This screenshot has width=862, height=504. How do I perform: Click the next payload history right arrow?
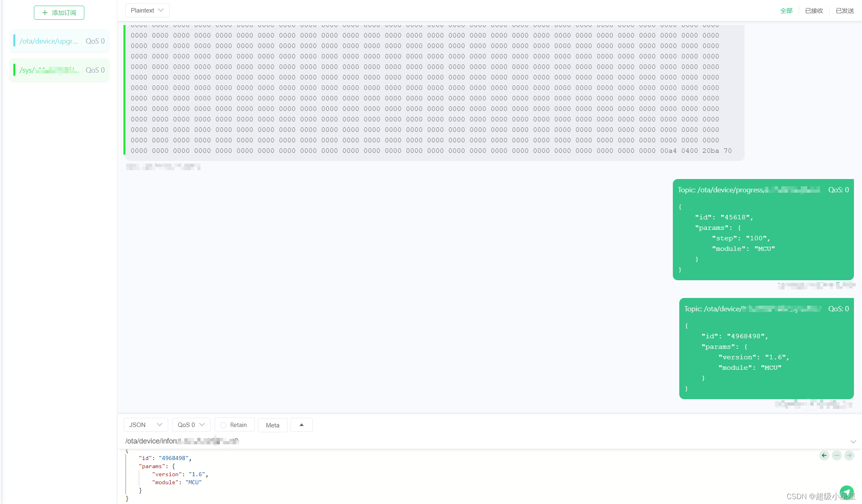coord(849,455)
